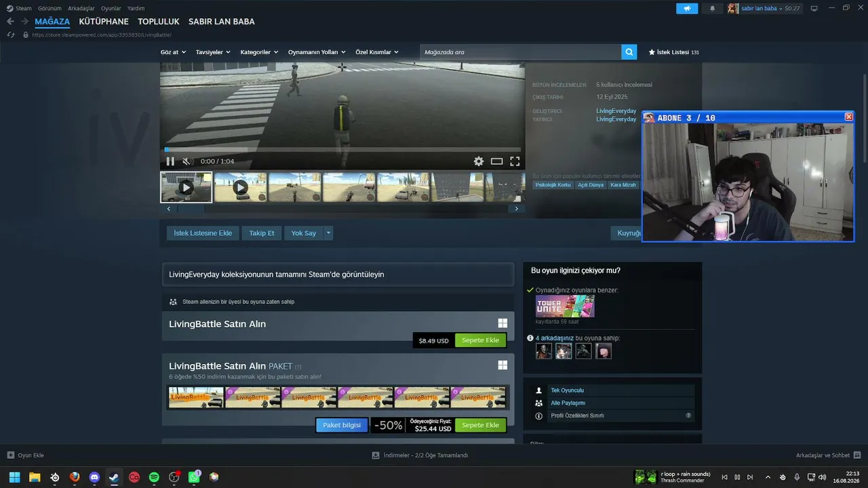The width and height of the screenshot is (868, 488).
Task: Go to the TOPLULUK tab
Action: pos(159,22)
